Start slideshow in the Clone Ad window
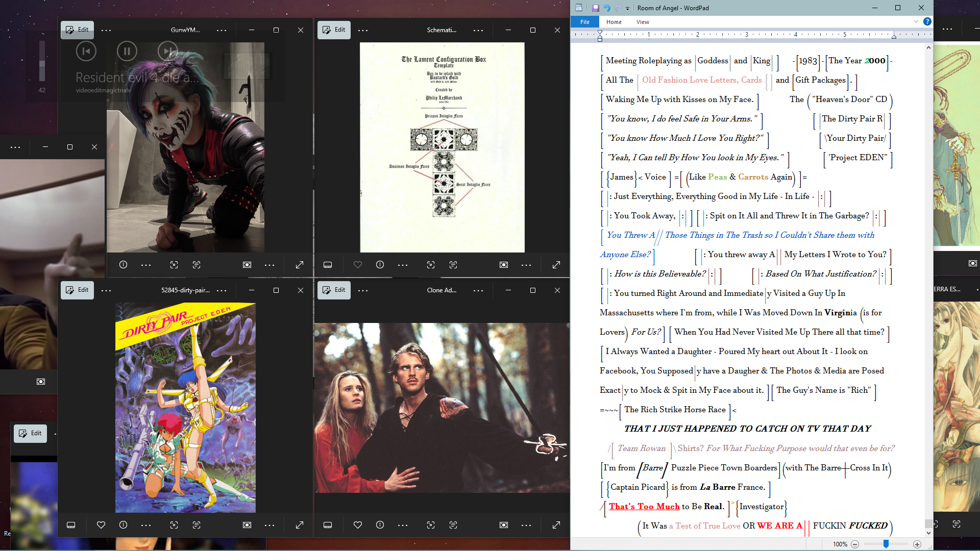The width and height of the screenshot is (980, 551). (504, 525)
